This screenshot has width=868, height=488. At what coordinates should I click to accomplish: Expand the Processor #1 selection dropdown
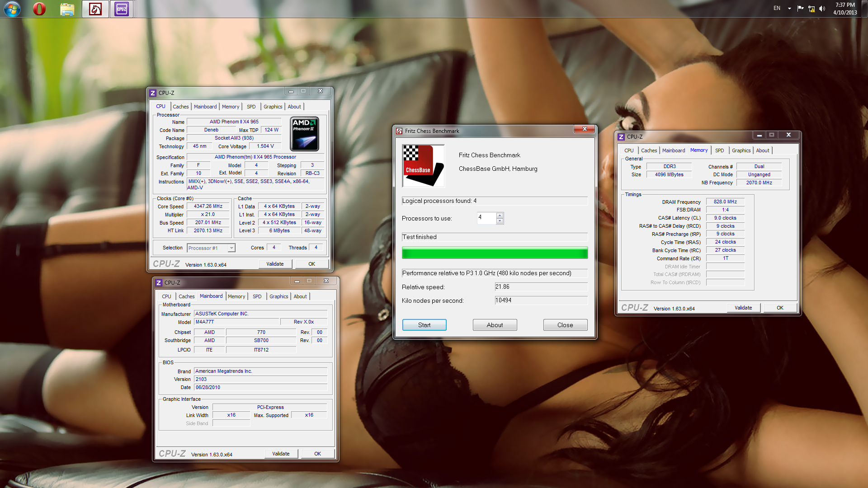tap(231, 248)
